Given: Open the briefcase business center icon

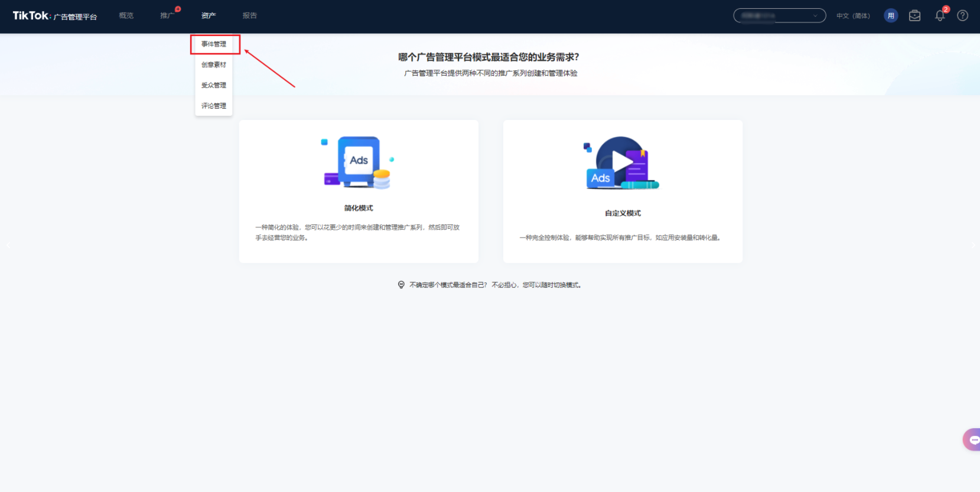Looking at the screenshot, I should pyautogui.click(x=914, y=16).
